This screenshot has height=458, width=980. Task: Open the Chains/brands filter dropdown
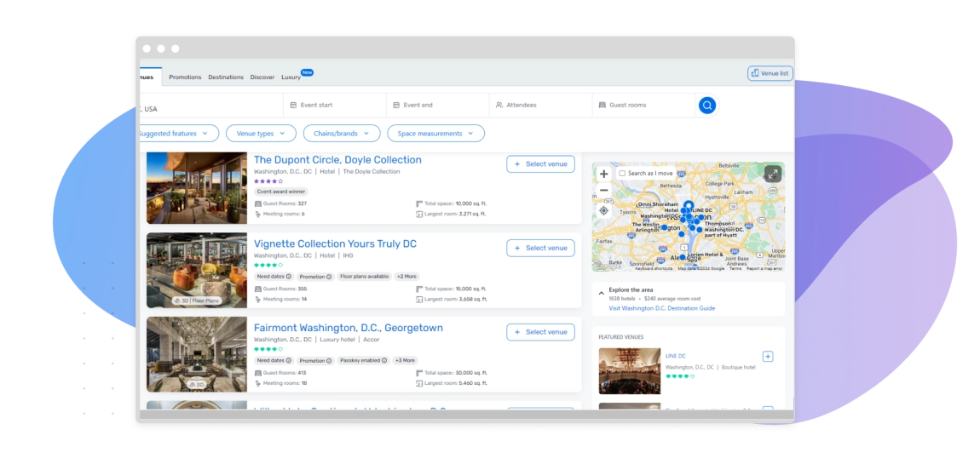(339, 134)
